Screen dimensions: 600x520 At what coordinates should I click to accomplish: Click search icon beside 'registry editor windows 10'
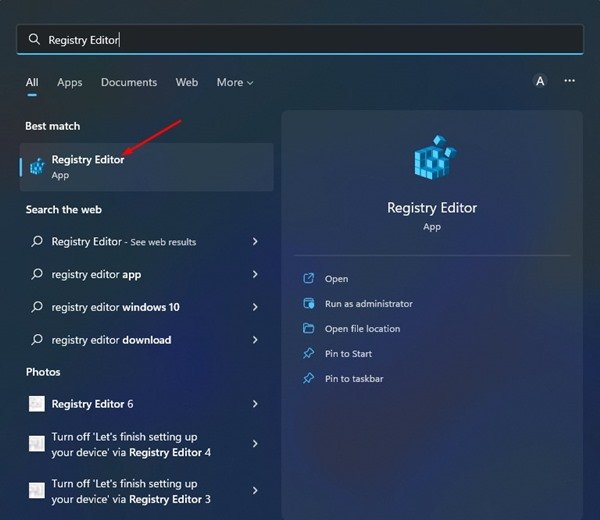point(37,306)
